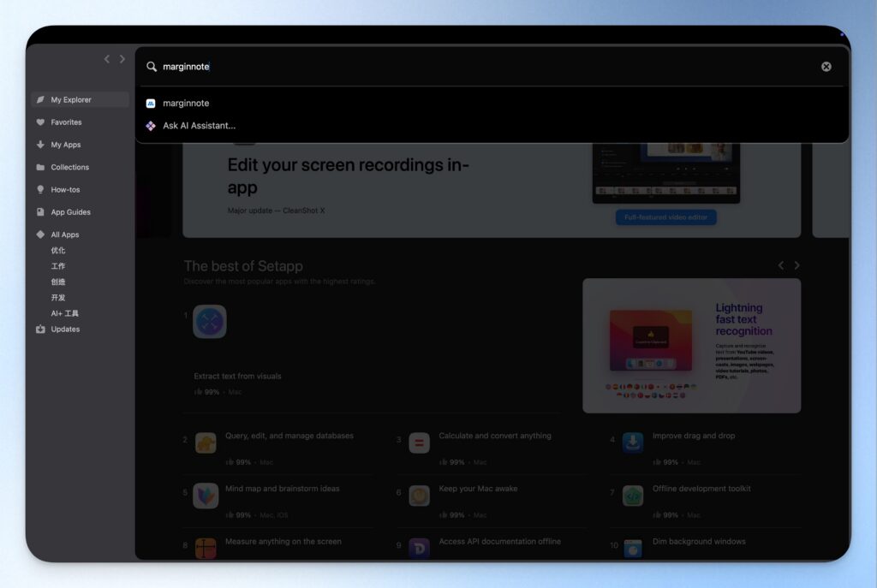
Task: Open My Apps section
Action: click(80, 144)
